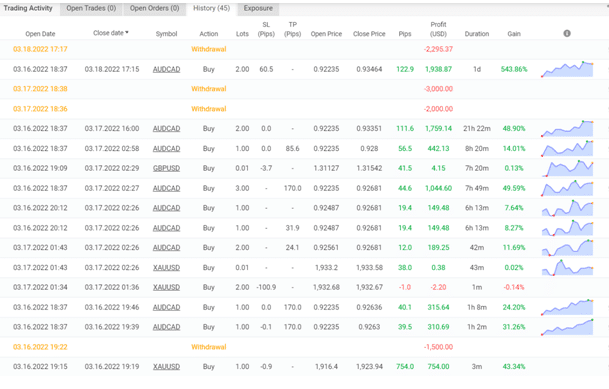This screenshot has width=609, height=389.
Task: View the chart thumbnail for the 48.90% gain trade
Action: point(567,129)
